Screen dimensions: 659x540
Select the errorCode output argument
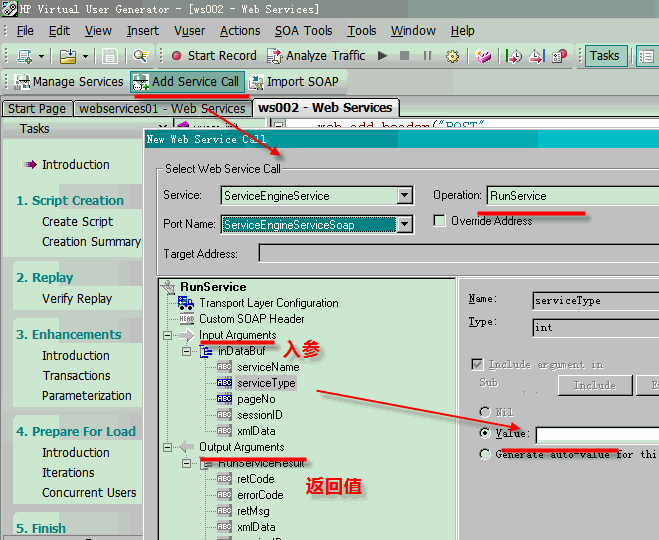[260, 495]
